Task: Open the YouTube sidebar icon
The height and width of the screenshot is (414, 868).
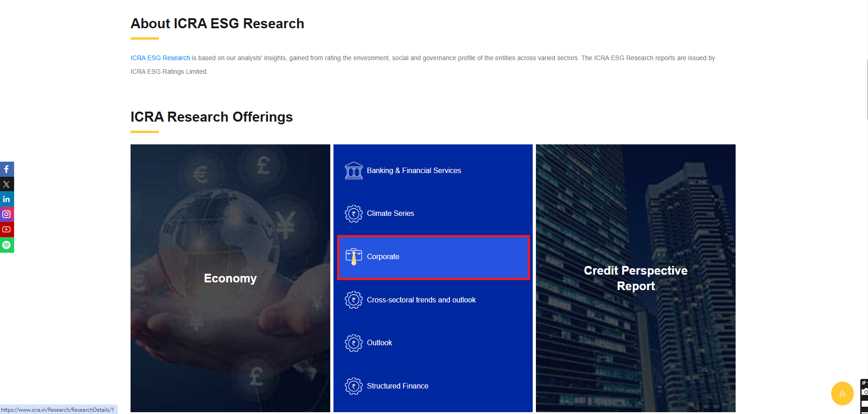Action: [x=6, y=230]
